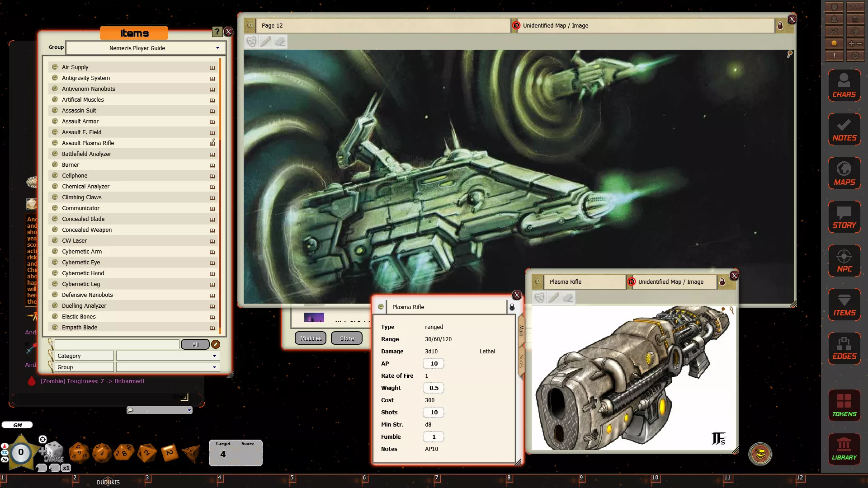Open the TOKENS sidebar panel
Screen dimensions: 868x488
pos(844,405)
